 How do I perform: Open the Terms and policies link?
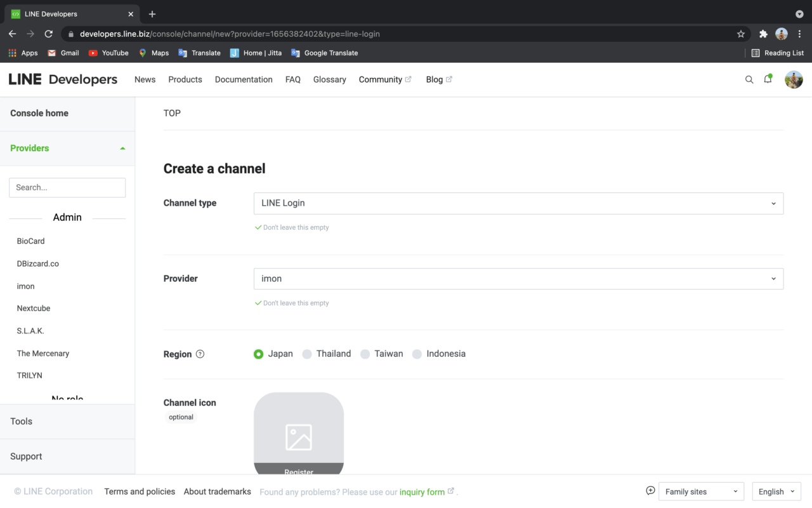pos(140,491)
